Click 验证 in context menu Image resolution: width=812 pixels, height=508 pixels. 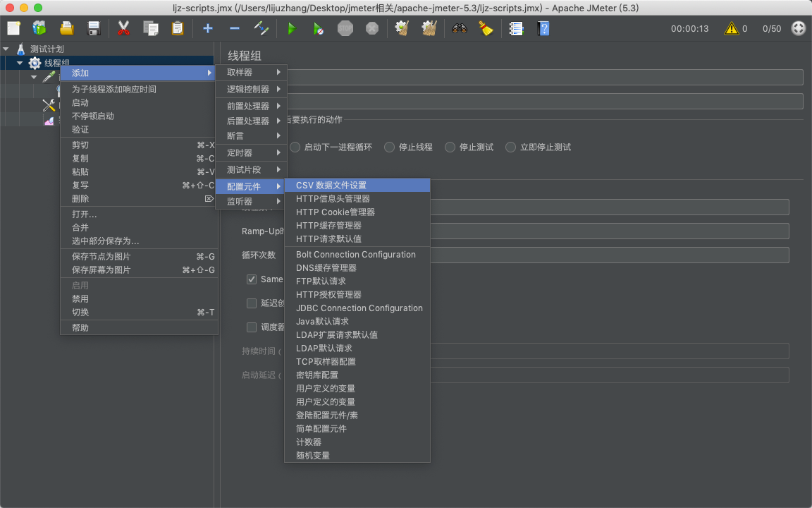point(139,130)
